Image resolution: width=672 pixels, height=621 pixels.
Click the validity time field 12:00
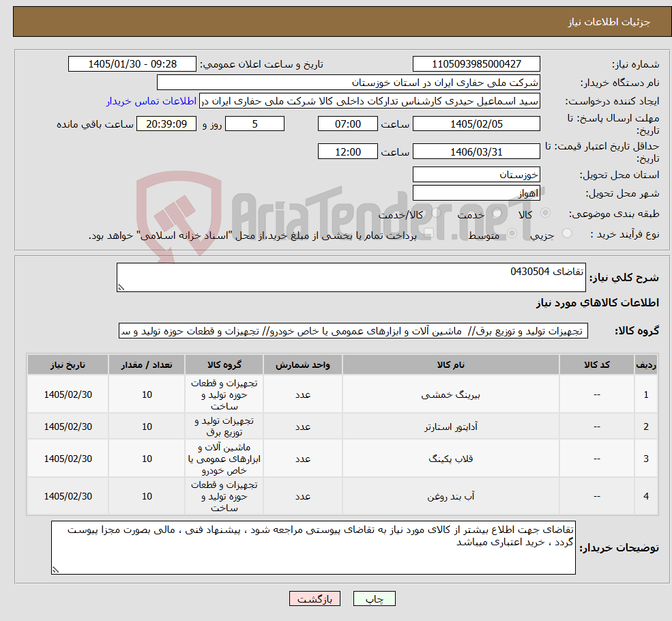[x=347, y=151]
